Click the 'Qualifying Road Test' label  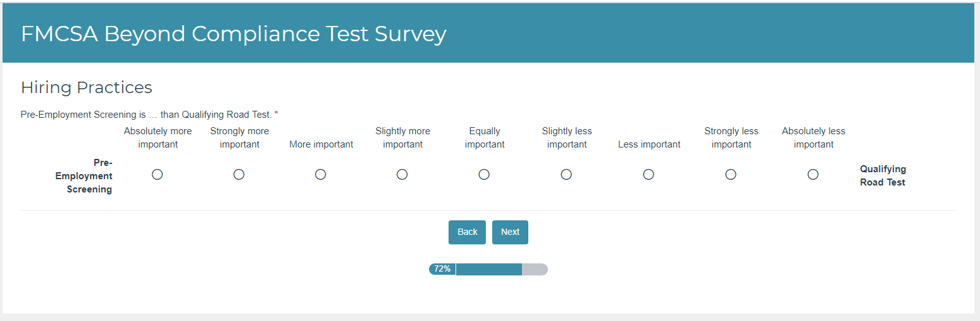coord(883,176)
